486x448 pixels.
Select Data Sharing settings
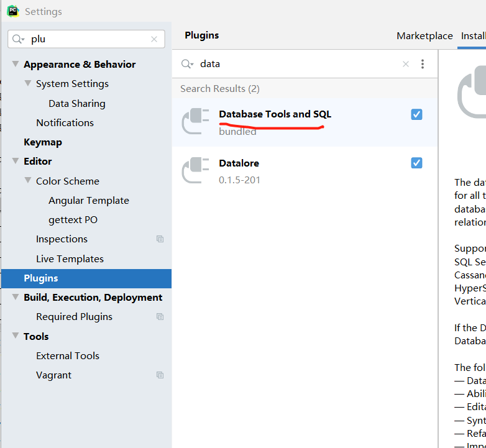(77, 104)
